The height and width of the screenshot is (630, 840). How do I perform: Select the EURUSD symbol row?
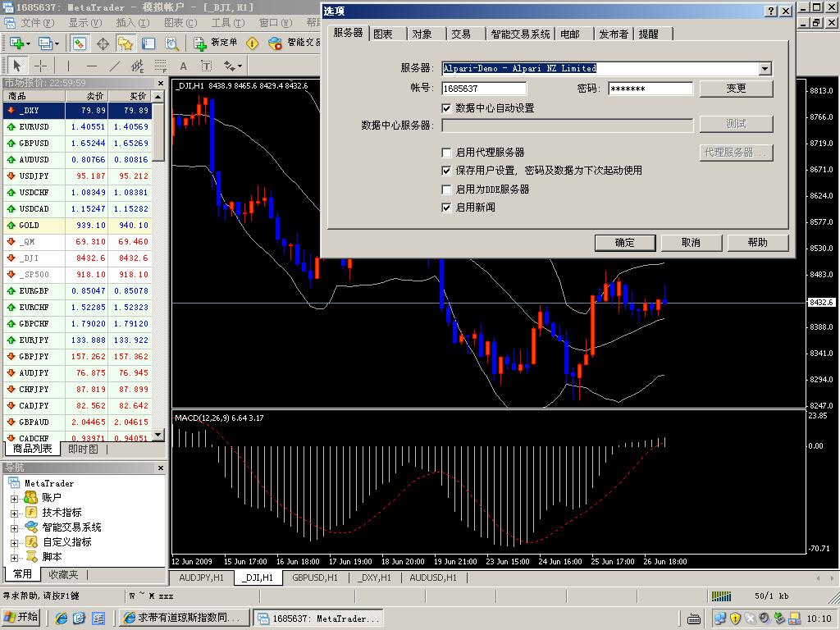point(78,127)
